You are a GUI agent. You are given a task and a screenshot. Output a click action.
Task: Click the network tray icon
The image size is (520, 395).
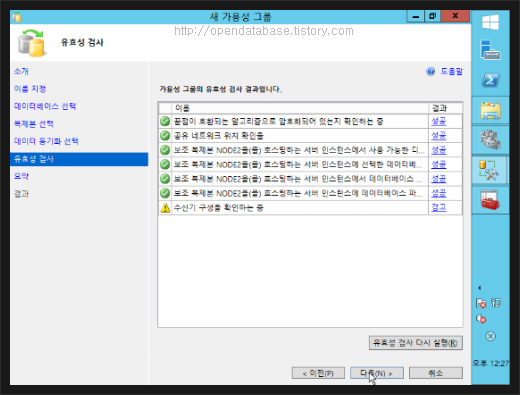pos(496,303)
